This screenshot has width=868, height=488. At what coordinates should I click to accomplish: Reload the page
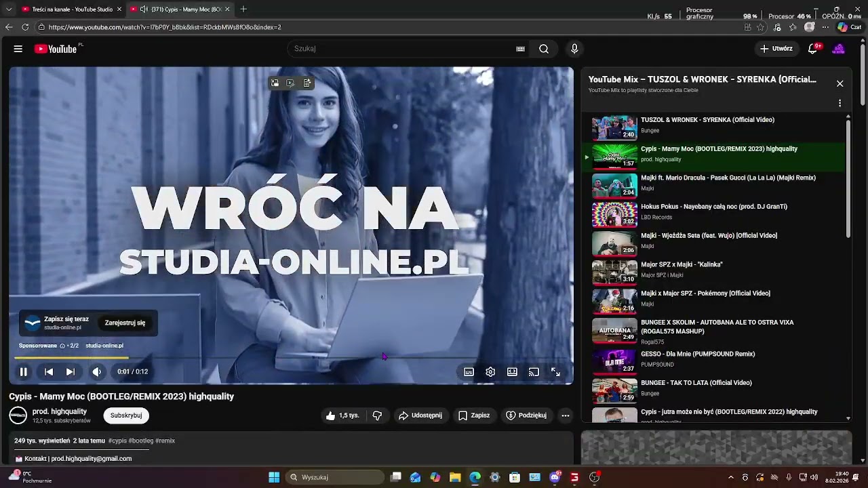[25, 27]
